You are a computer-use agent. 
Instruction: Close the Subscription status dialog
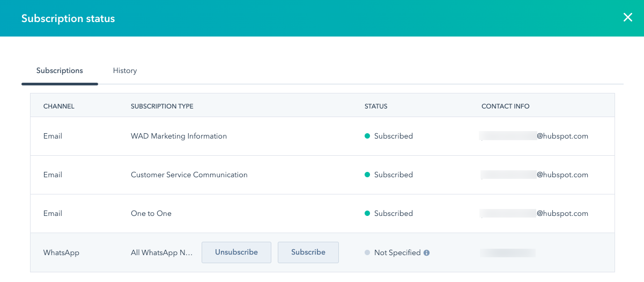click(628, 17)
